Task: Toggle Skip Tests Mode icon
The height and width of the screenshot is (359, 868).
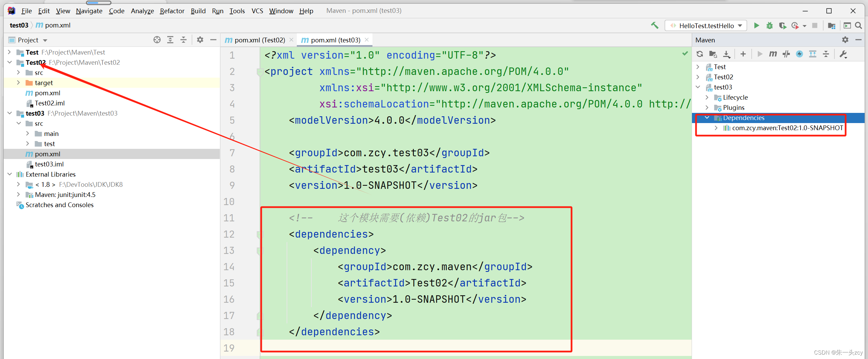Action: (x=799, y=54)
